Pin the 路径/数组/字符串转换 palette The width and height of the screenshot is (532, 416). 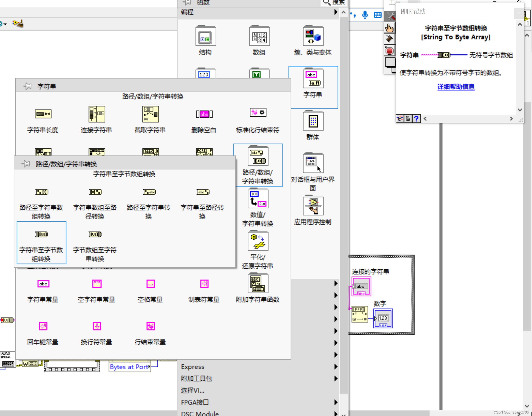click(26, 164)
